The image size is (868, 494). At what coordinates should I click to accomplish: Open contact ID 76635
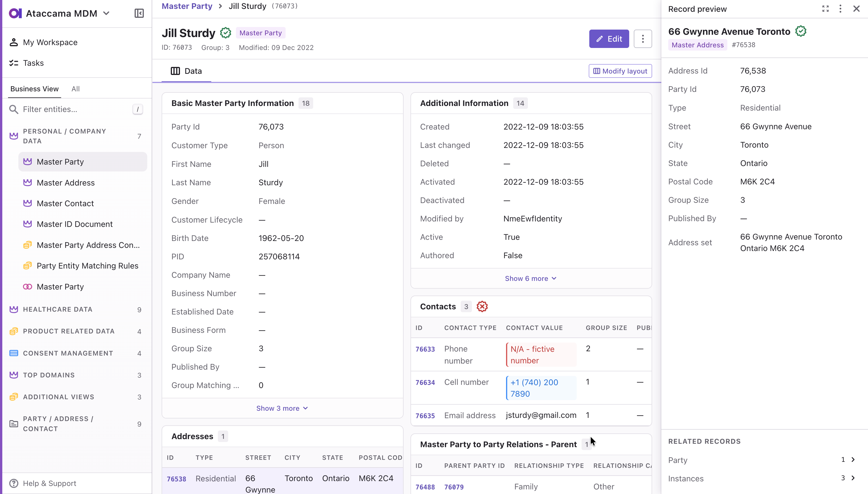[x=425, y=416]
